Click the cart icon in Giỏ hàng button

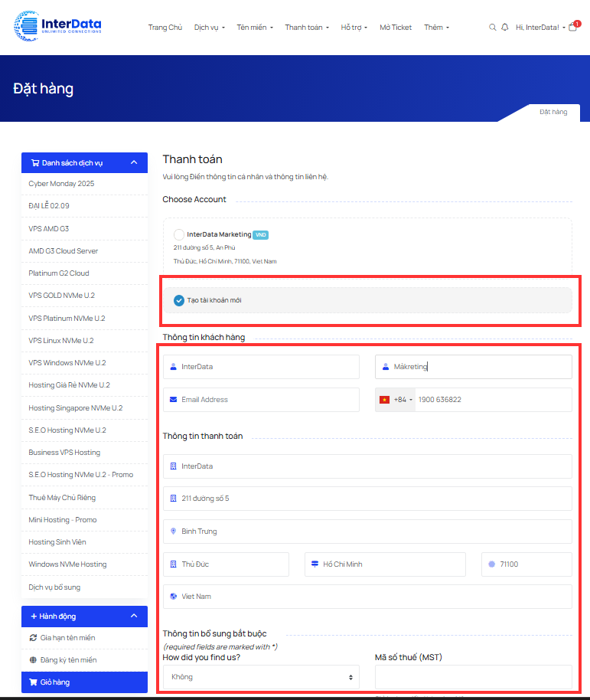click(33, 682)
